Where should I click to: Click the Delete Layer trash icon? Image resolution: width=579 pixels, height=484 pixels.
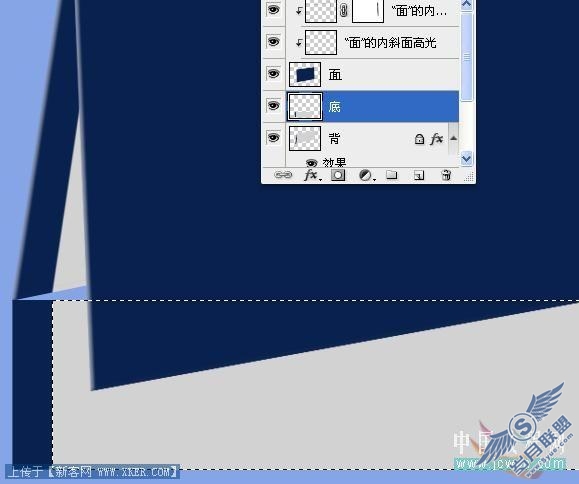446,175
